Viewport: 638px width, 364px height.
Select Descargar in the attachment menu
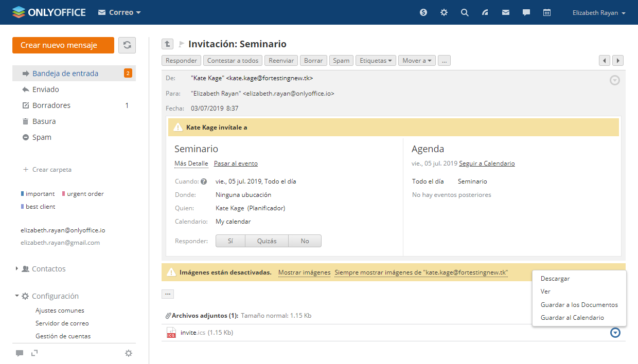pos(555,279)
